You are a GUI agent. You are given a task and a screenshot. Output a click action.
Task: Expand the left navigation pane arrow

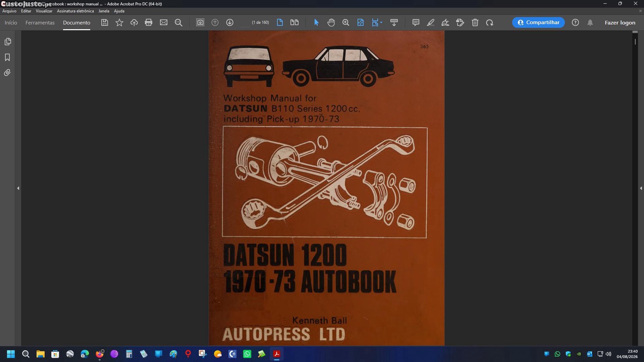(x=18, y=188)
